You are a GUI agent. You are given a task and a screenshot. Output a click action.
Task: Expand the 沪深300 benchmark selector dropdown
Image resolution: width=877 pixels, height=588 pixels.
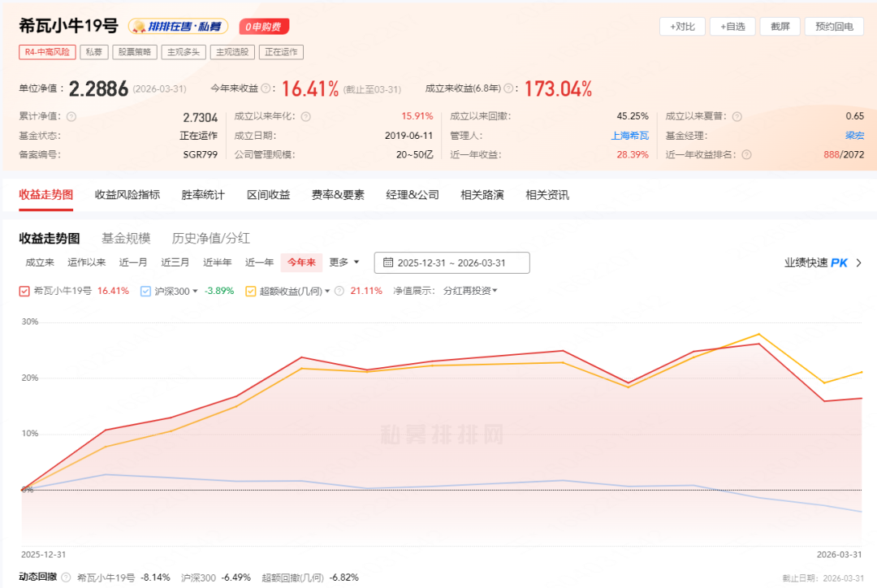tap(197, 289)
